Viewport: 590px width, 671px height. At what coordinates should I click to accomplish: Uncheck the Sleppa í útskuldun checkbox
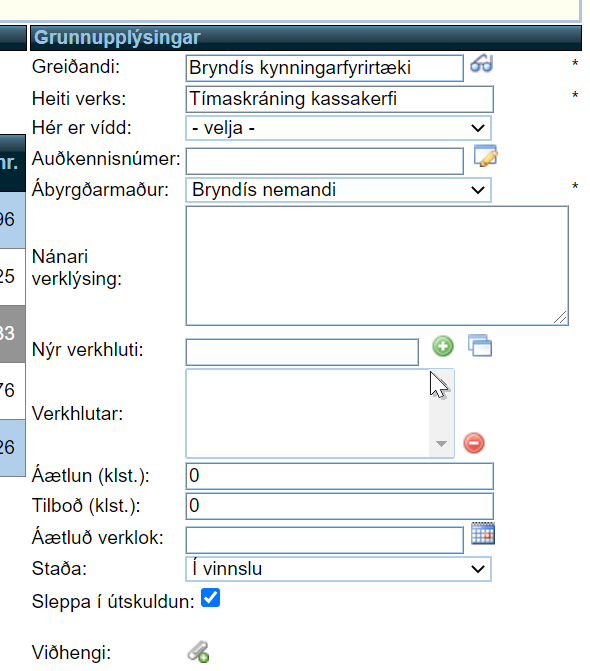211,598
